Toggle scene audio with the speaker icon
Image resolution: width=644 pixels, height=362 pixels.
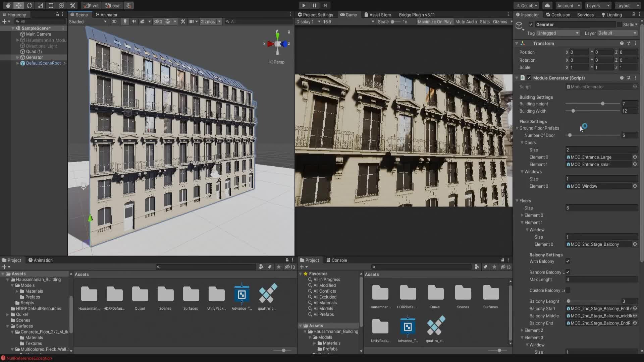coord(134,21)
